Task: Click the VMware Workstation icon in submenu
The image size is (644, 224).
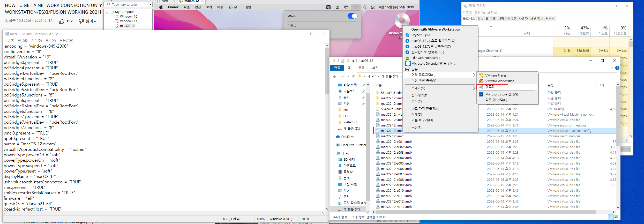Action: (x=481, y=81)
